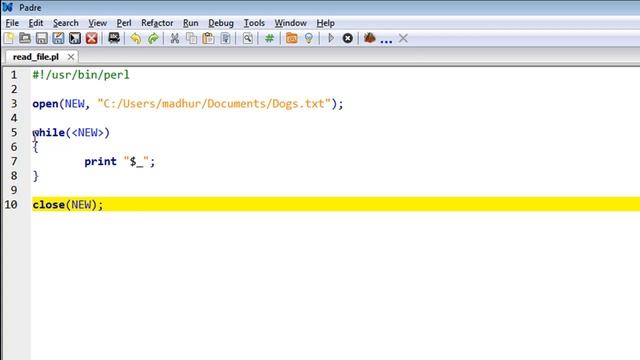
Task: Toggle comment with hash icon
Action: pyautogui.click(x=269, y=38)
